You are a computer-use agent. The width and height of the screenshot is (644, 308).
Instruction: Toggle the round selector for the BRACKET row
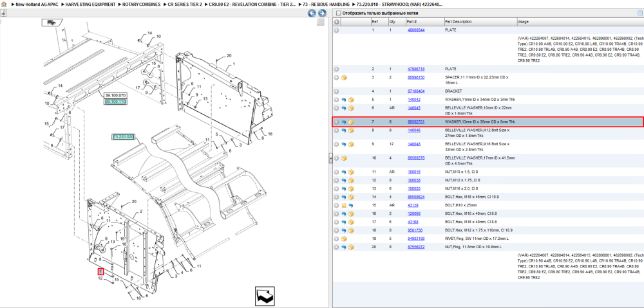336,91
